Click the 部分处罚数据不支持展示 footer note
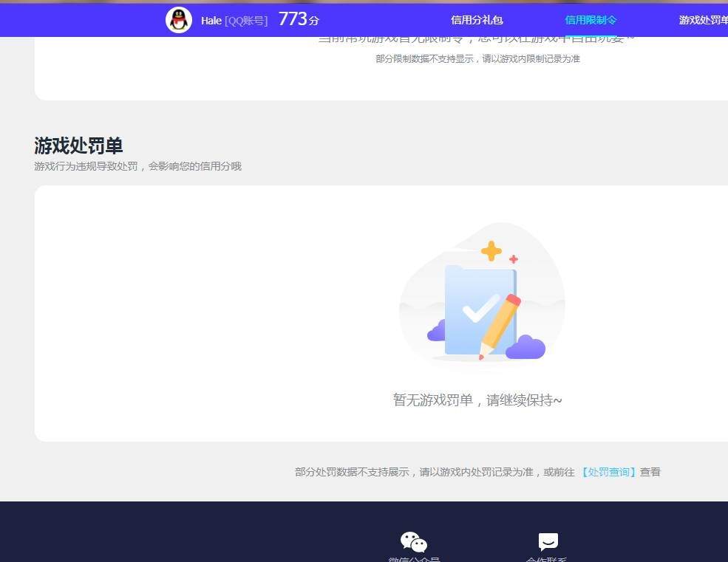Viewport: 728px width, 562px height. [x=477, y=472]
